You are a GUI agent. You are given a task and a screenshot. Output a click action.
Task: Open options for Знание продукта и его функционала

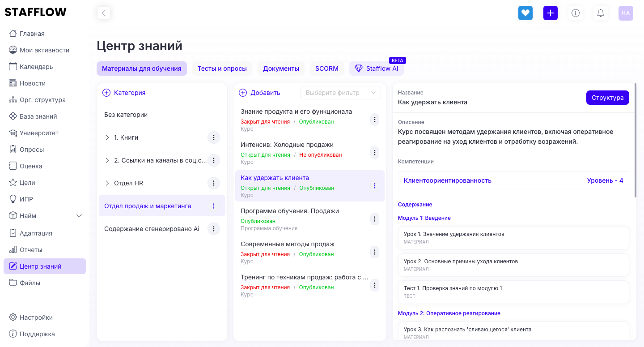[375, 120]
